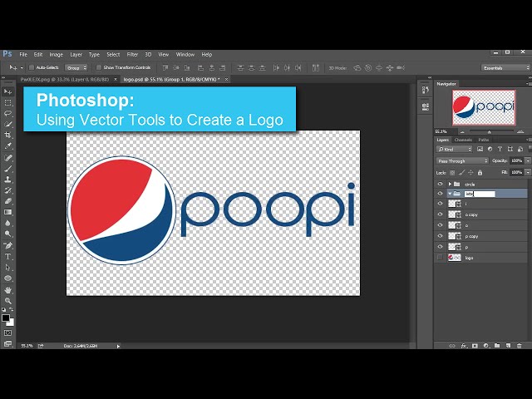Select the Quick Selection tool

point(7,124)
